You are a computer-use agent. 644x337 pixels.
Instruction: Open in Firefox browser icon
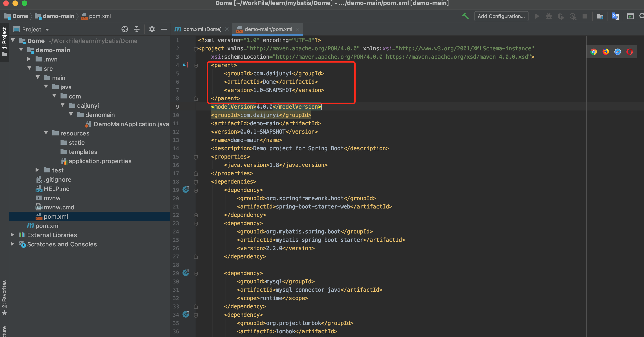coord(605,52)
